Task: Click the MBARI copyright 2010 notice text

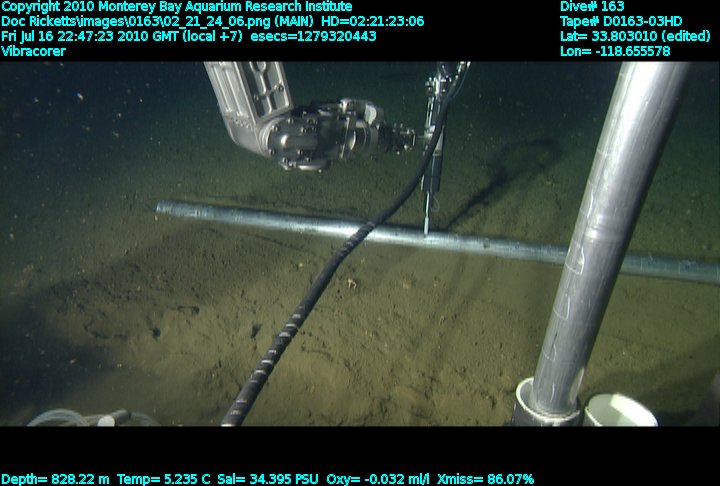Action: click(x=177, y=7)
